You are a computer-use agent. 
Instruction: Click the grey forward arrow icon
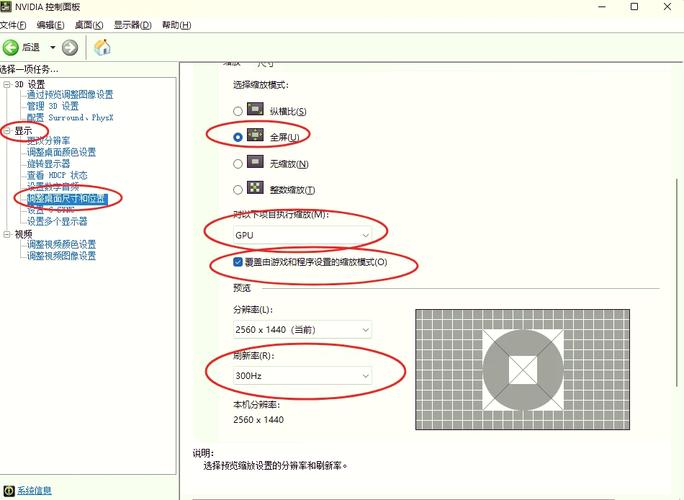point(70,47)
